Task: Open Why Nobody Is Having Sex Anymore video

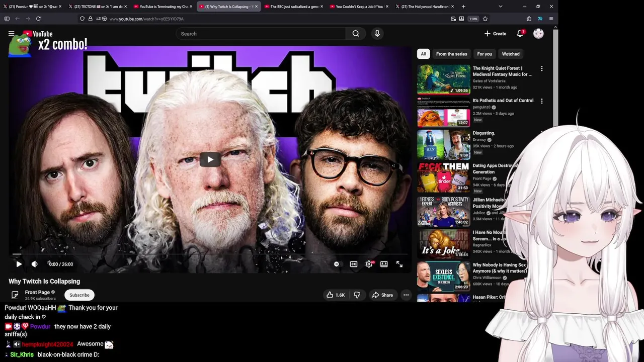Action: (x=443, y=276)
